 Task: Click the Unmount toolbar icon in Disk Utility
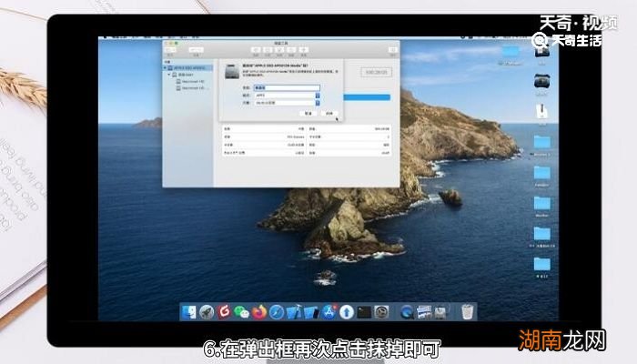click(303, 49)
